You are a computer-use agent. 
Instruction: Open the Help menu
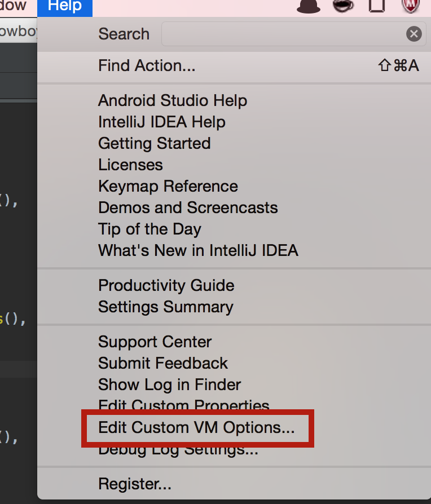tap(65, 7)
